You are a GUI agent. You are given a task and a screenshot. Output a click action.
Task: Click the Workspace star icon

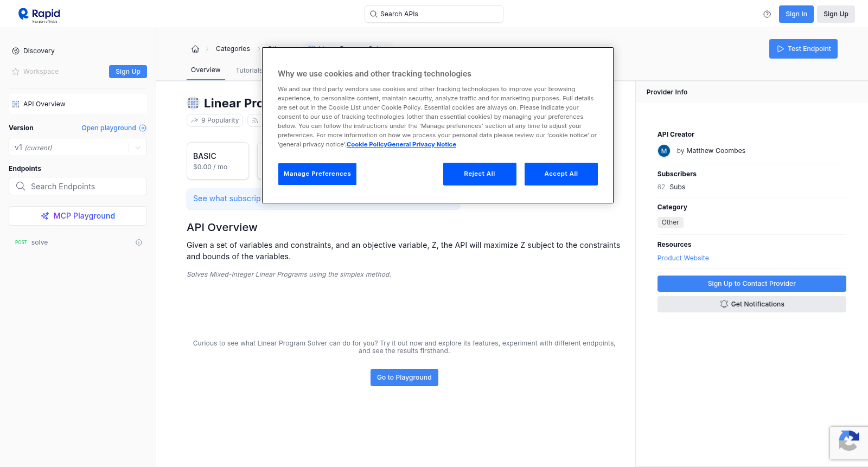point(16,72)
